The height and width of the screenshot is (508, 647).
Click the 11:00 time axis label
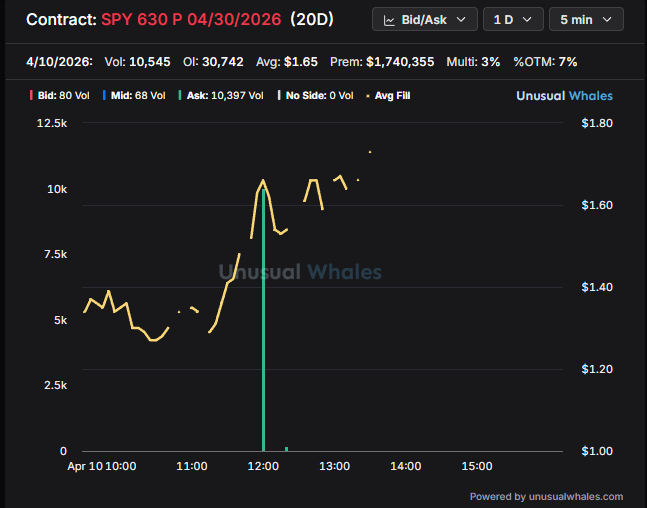point(191,466)
